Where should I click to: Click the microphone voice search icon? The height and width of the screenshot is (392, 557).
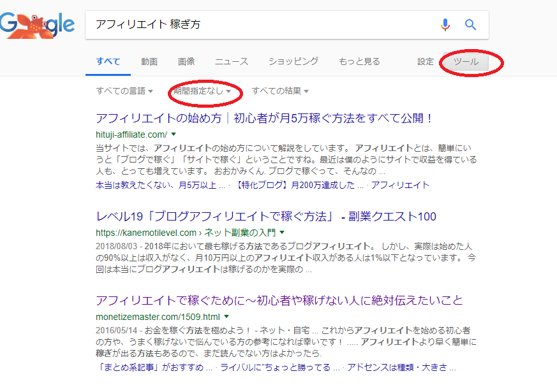click(445, 25)
